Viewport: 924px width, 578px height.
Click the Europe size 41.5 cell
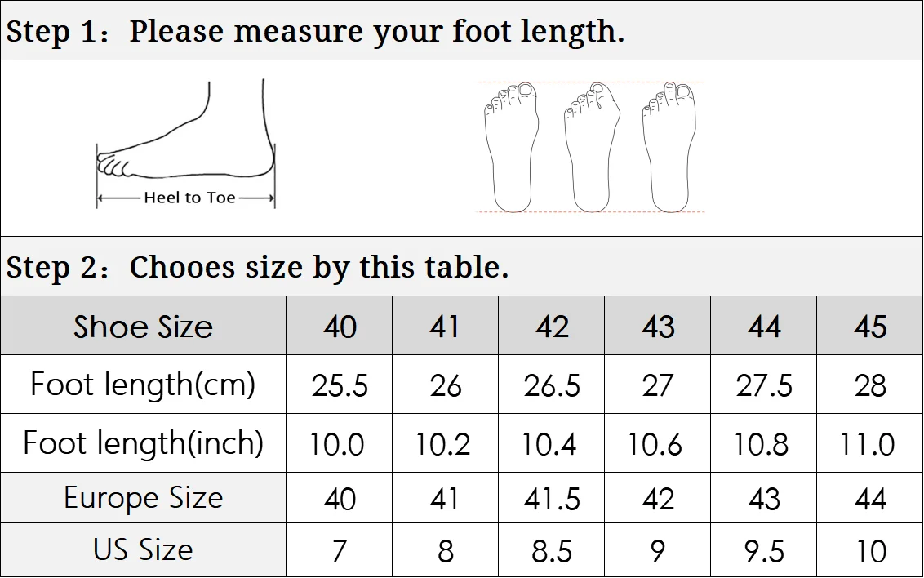click(x=552, y=498)
